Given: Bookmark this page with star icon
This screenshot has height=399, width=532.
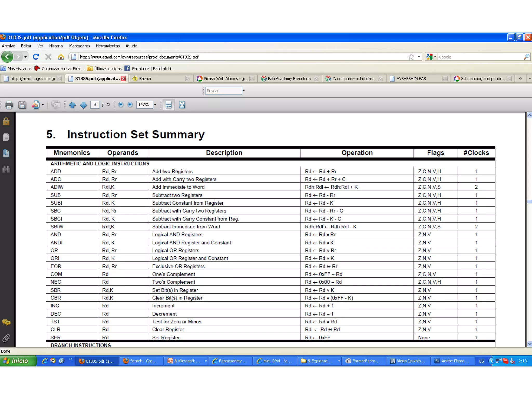Looking at the screenshot, I should (411, 57).
